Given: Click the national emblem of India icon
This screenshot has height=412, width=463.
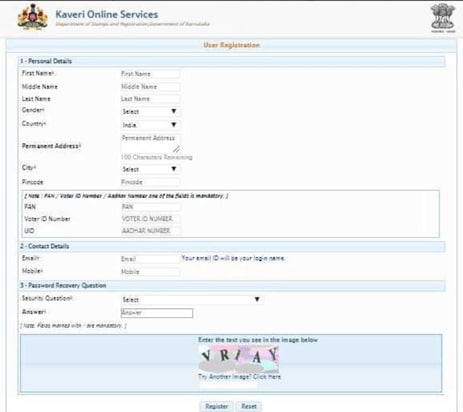Looking at the screenshot, I should coord(443,18).
